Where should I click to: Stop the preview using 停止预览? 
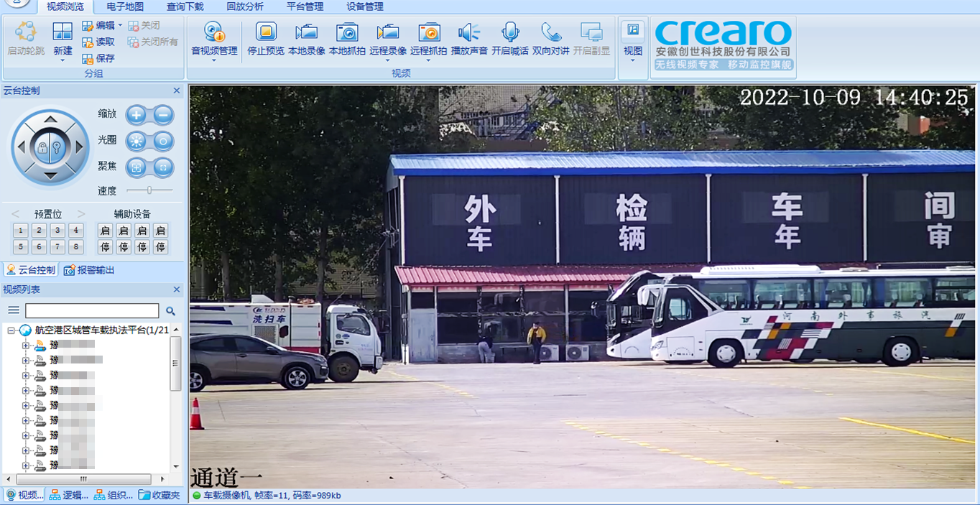point(266,39)
